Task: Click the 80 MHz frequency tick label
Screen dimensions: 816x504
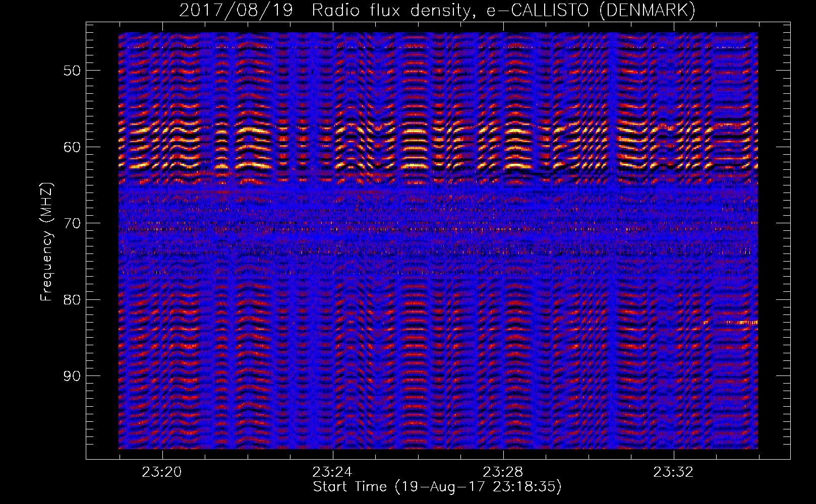Action: pyautogui.click(x=72, y=300)
